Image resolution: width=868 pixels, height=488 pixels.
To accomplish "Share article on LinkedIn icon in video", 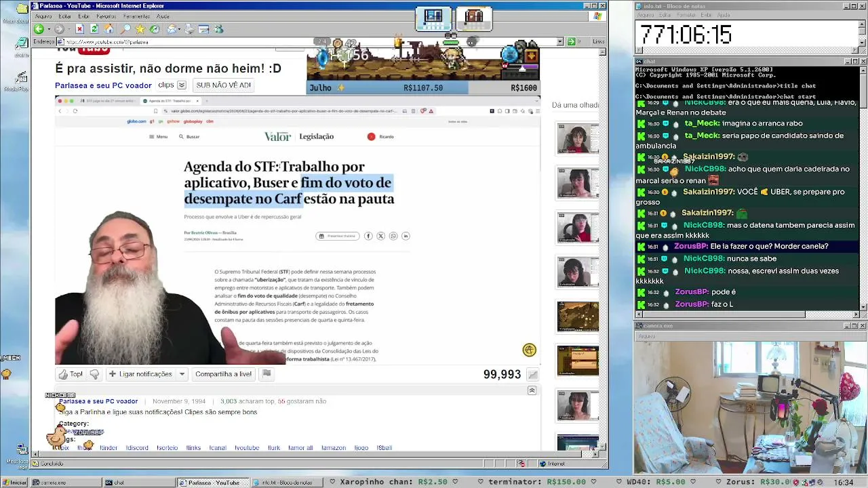I will [406, 236].
